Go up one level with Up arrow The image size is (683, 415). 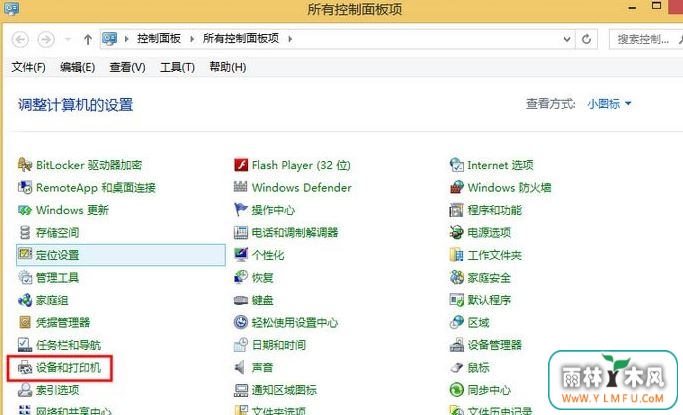[x=88, y=39]
